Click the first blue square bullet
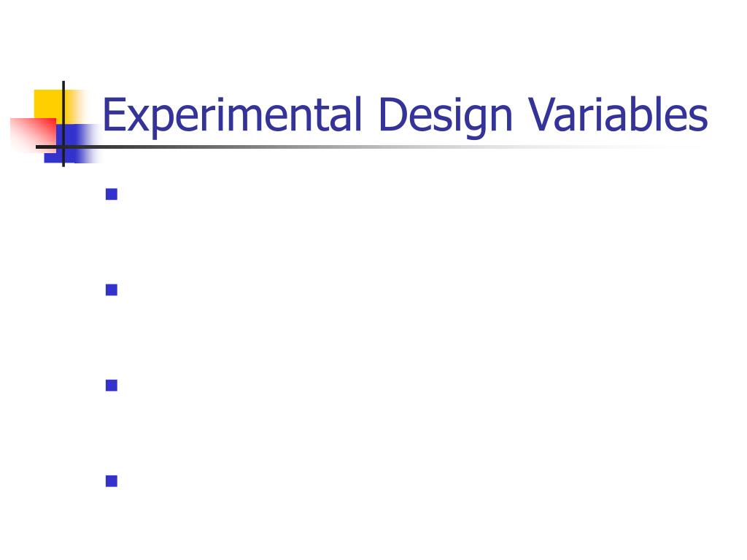747x560 pixels. pos(112,194)
